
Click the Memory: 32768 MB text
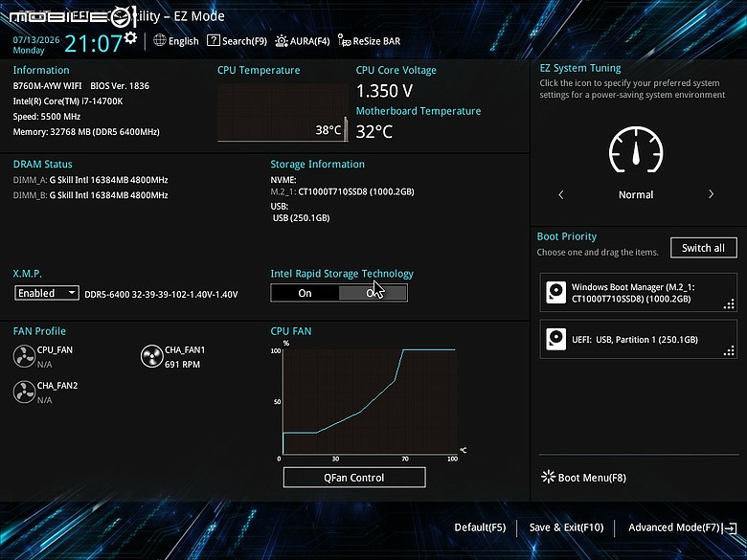point(86,131)
